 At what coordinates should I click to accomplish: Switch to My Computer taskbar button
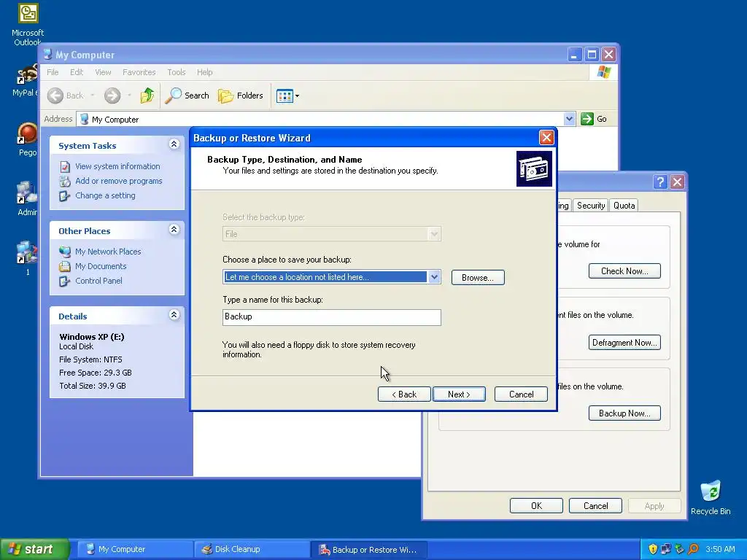tap(135, 550)
